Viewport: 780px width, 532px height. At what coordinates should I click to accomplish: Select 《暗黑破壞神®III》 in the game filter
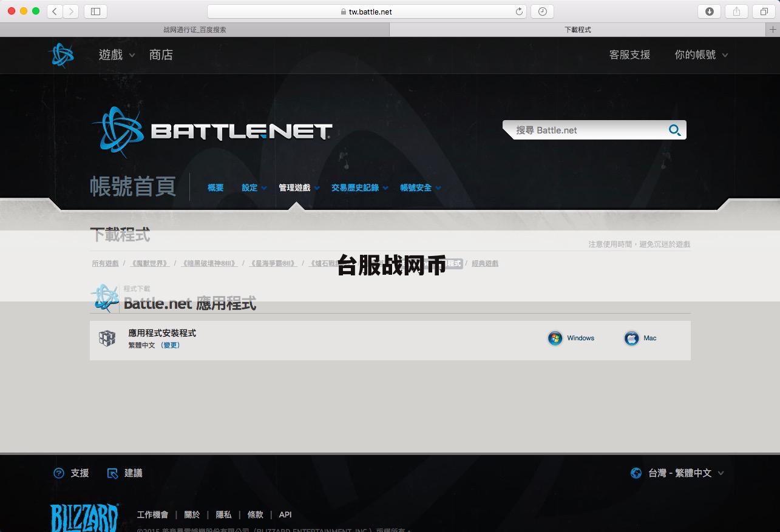coord(209,263)
